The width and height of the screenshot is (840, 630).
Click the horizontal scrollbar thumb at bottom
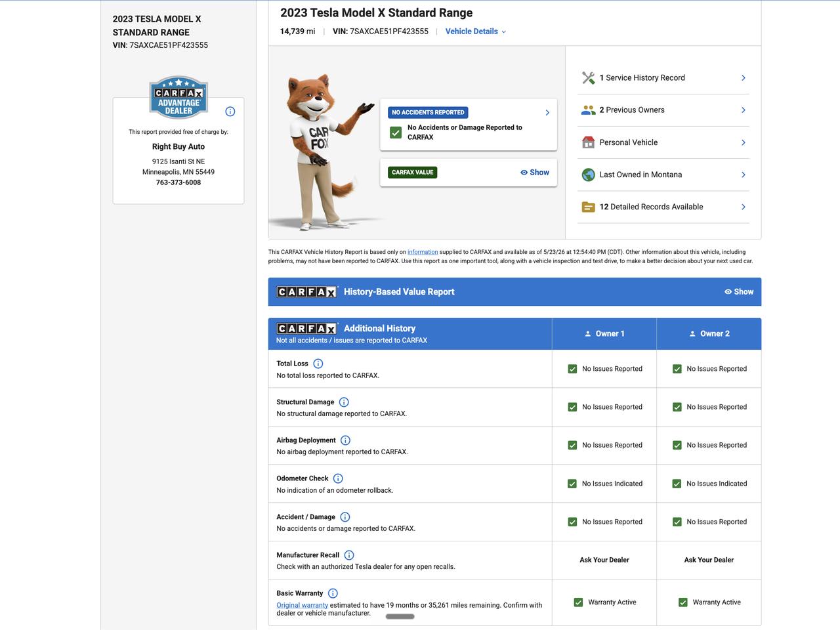[x=400, y=617]
